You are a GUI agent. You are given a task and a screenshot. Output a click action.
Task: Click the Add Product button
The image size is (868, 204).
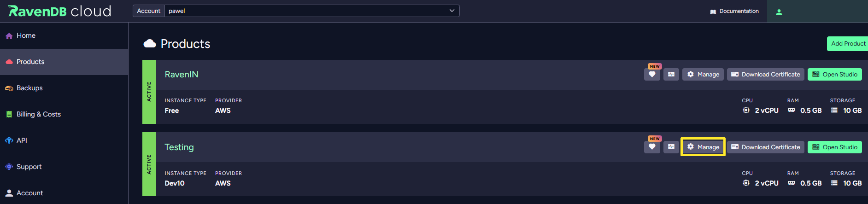(x=848, y=44)
